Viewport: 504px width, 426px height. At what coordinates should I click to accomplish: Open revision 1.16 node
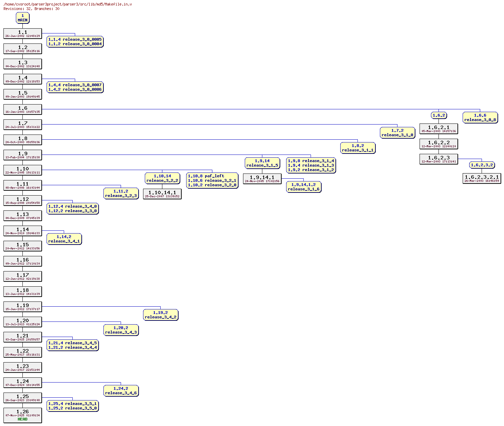point(23,261)
